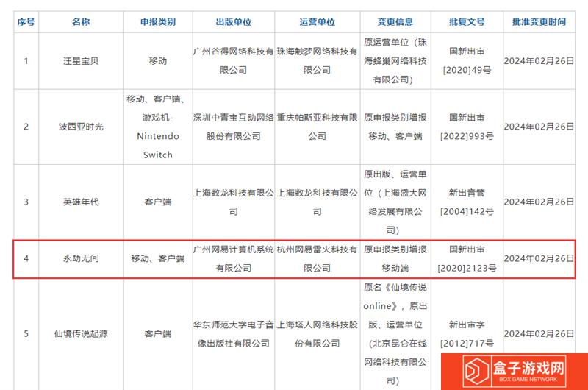Click publisher 上海数龙科技有限公司 in 出版单位 column
Screen dimensions: 588x390
tap(234, 202)
